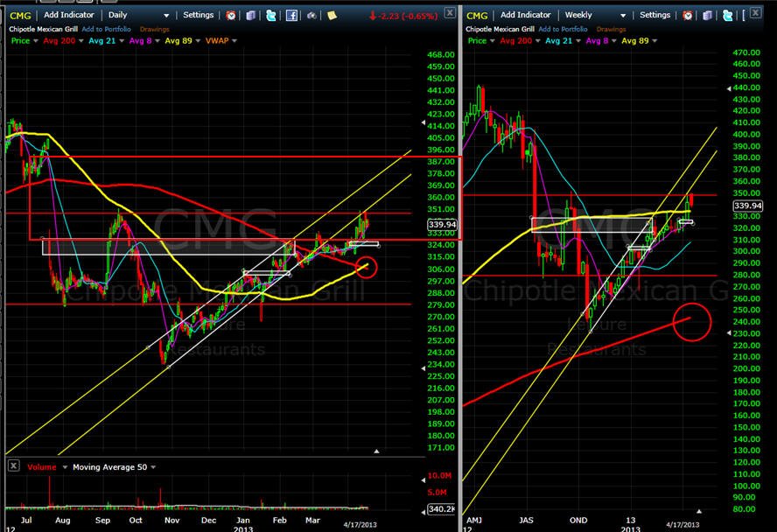This screenshot has height=532, width=777.
Task: Click the copy/stack documents icon in Weekly chart
Action: point(707,16)
